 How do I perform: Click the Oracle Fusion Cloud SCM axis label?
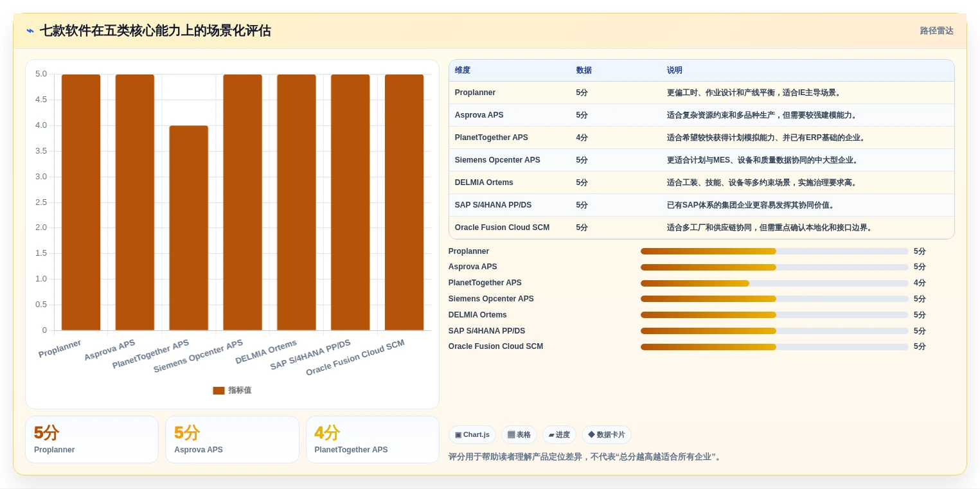(x=355, y=358)
